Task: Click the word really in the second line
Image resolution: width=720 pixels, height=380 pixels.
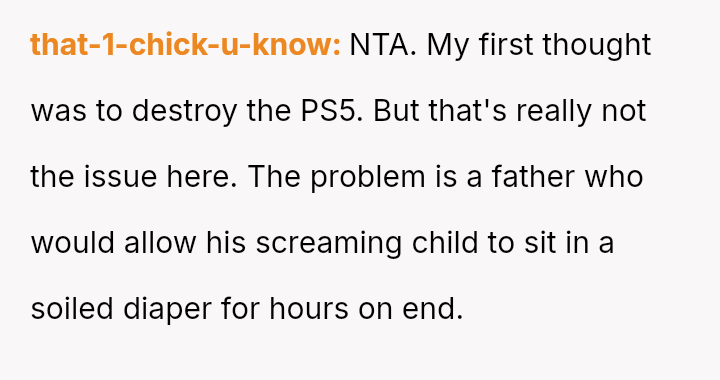Action: click(554, 112)
